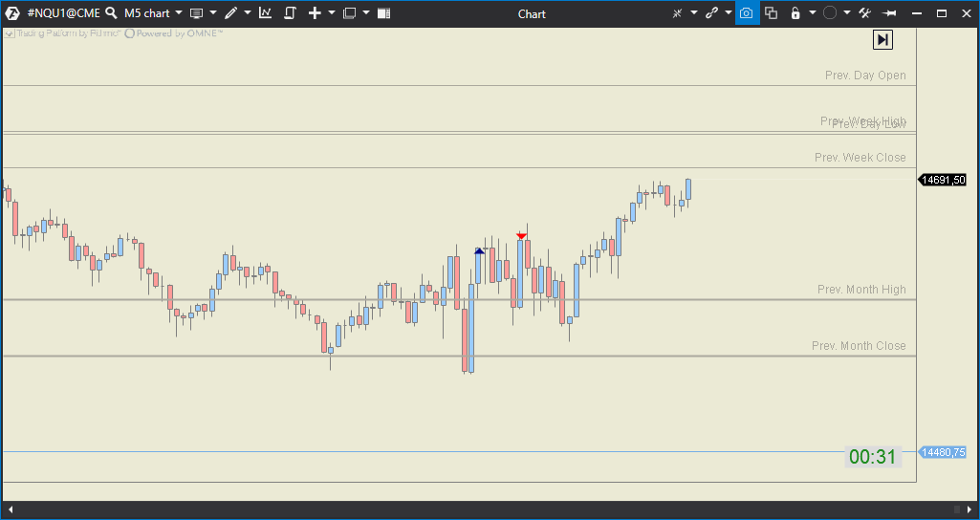
Task: Click the green 00:31 countdown timer
Action: tap(873, 457)
